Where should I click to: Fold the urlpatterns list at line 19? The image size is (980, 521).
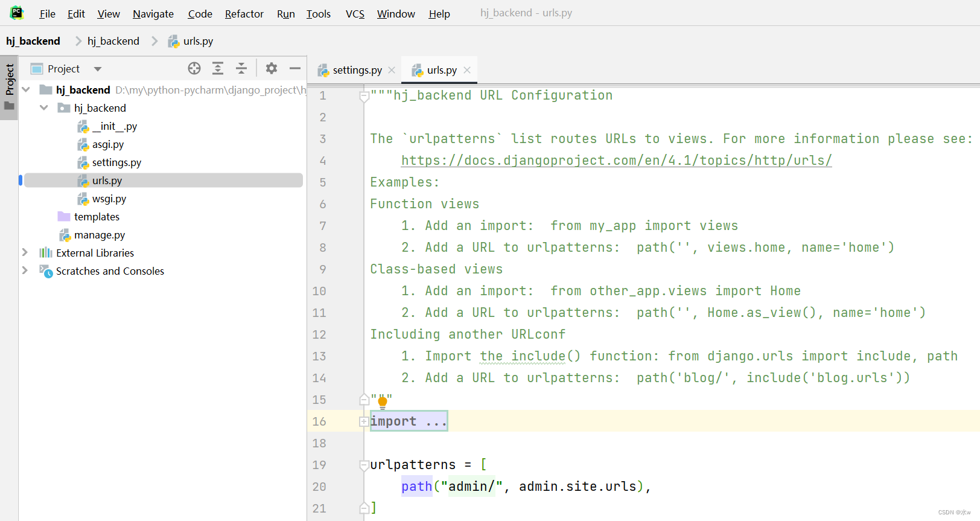[364, 465]
